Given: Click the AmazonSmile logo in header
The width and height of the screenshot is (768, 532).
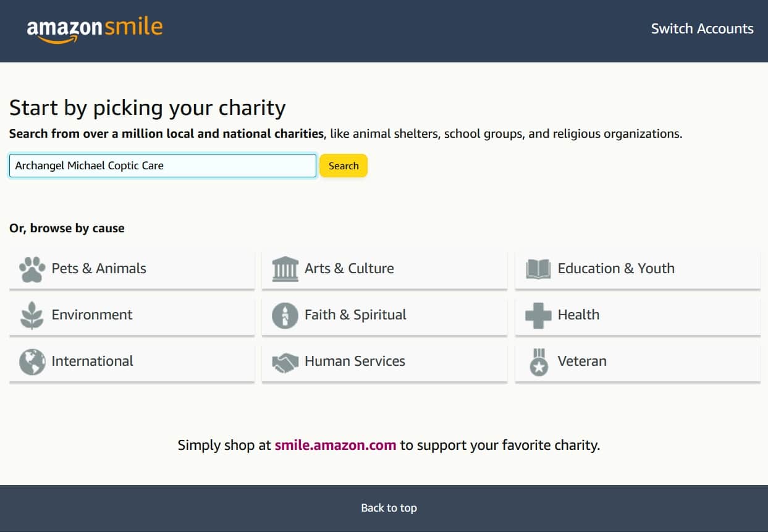Looking at the screenshot, I should 95,30.
